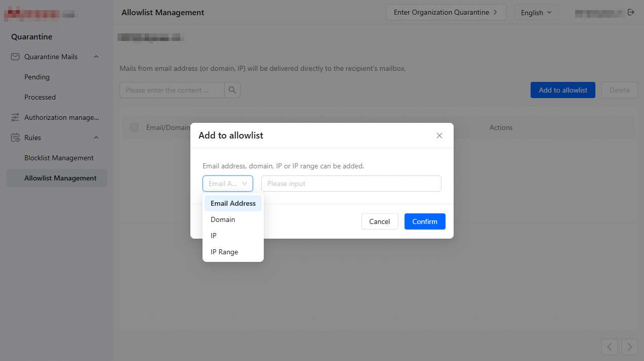Collapse the Rules section chevron
Image resolution: width=644 pixels, height=361 pixels.
tap(96, 138)
